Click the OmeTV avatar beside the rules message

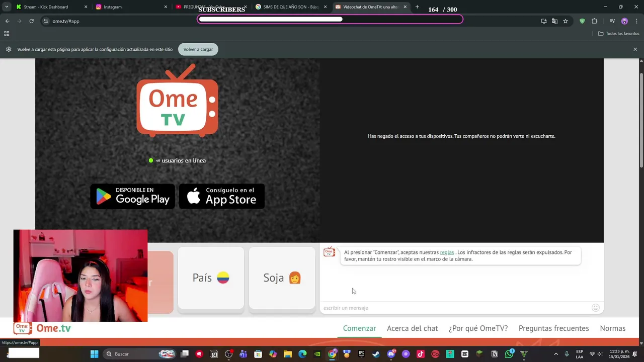tap(330, 252)
